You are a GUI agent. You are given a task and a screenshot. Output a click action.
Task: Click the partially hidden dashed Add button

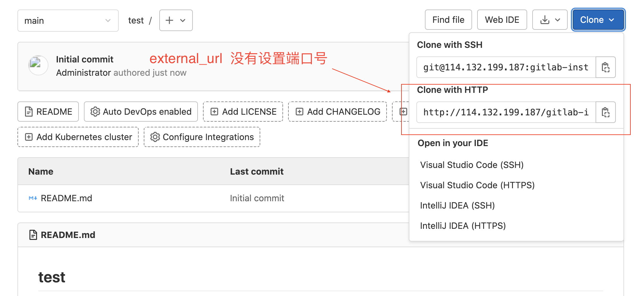(401, 112)
